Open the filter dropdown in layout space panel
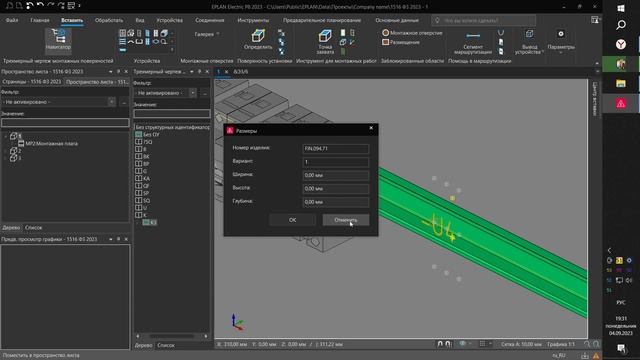This screenshot has height=360, width=640. click(111, 102)
